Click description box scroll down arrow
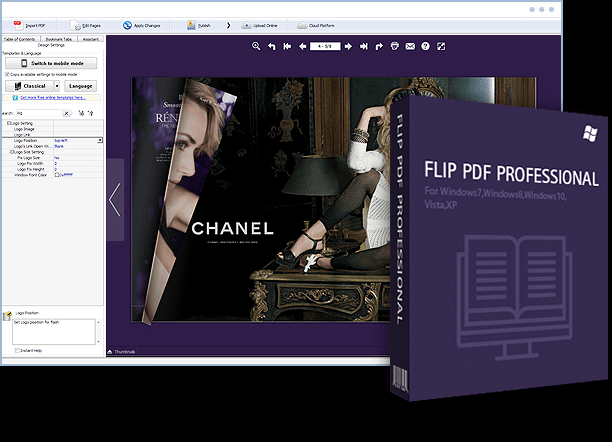 click(x=98, y=342)
